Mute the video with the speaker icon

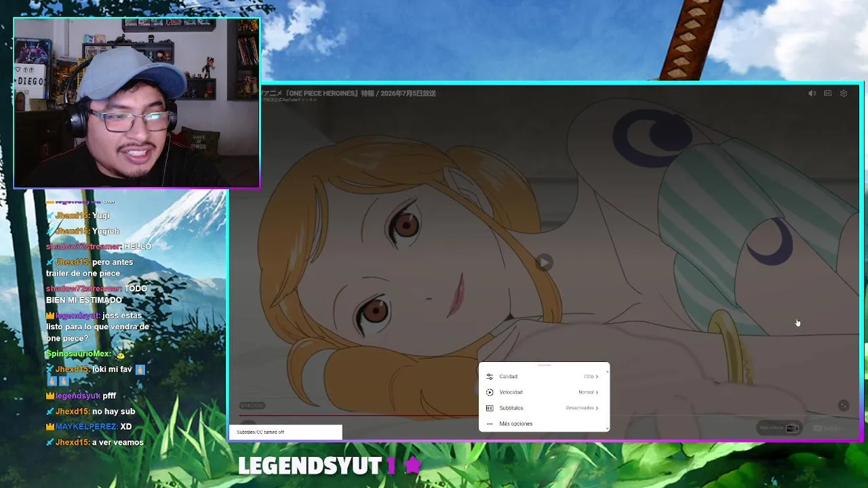812,94
